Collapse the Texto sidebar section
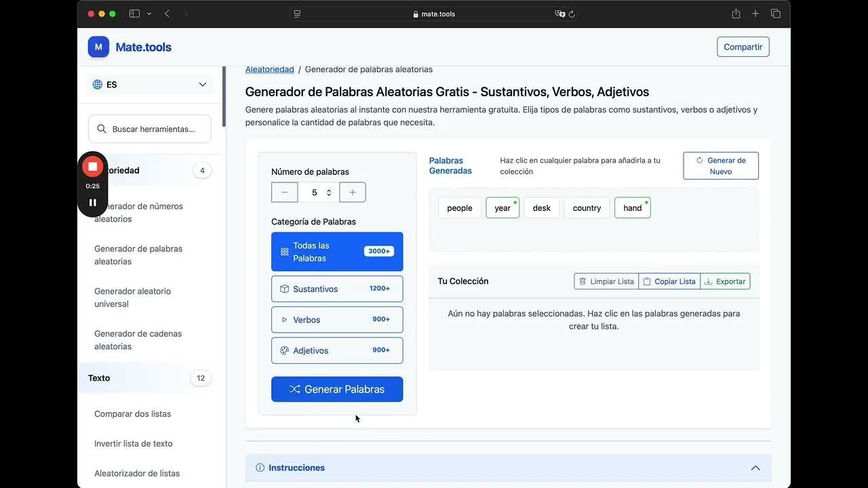868x488 pixels. (150, 378)
